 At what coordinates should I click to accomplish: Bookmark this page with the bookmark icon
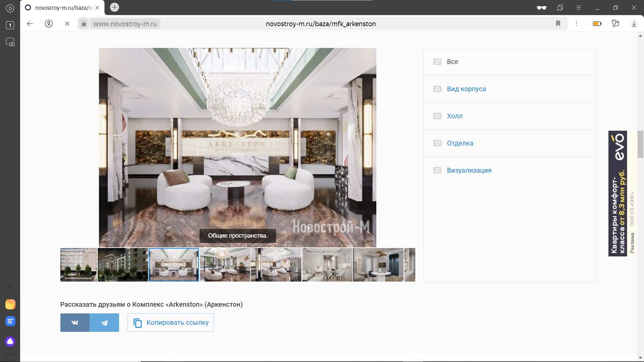coord(558,23)
